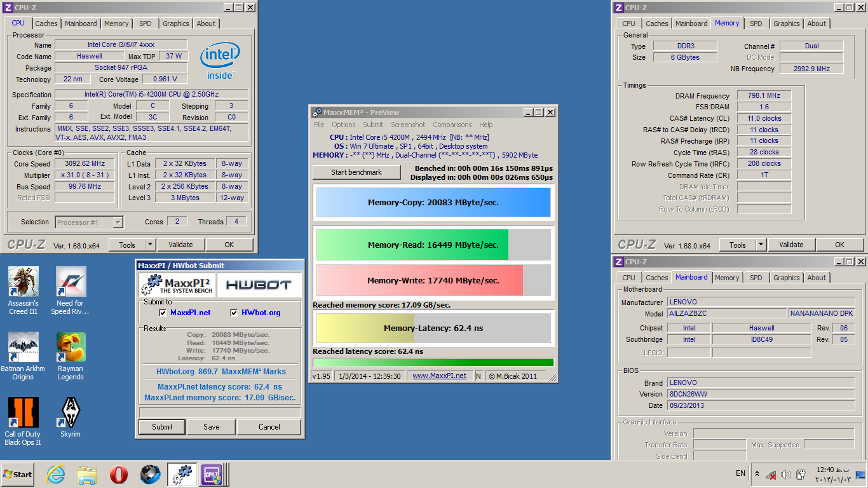This screenshot has height=488, width=868.
Task: Click the MaxxPI² system bench logo
Action: [x=177, y=285]
